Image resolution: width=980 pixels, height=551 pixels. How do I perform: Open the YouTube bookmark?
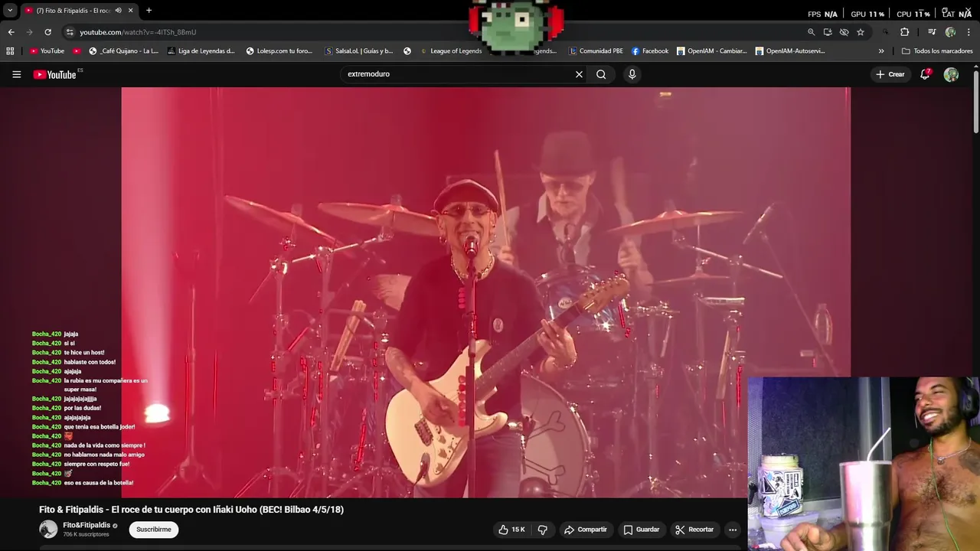click(47, 51)
